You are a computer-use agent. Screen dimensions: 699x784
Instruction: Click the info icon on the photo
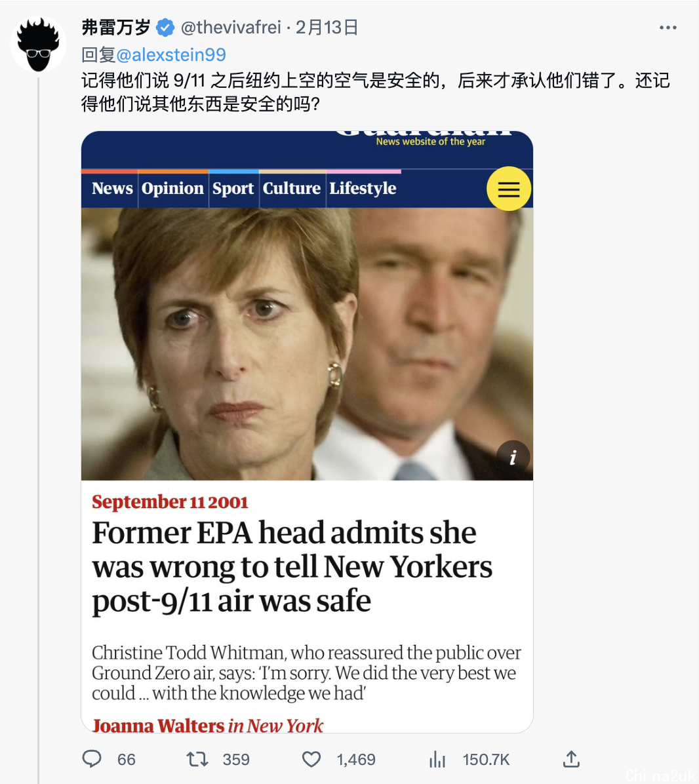(513, 457)
